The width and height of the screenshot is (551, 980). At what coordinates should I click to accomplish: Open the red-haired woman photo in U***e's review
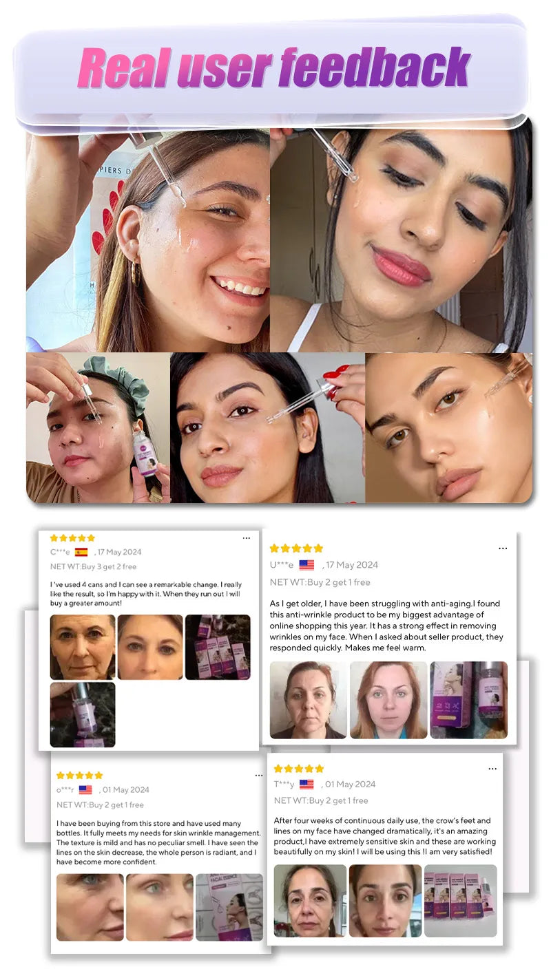[388, 700]
